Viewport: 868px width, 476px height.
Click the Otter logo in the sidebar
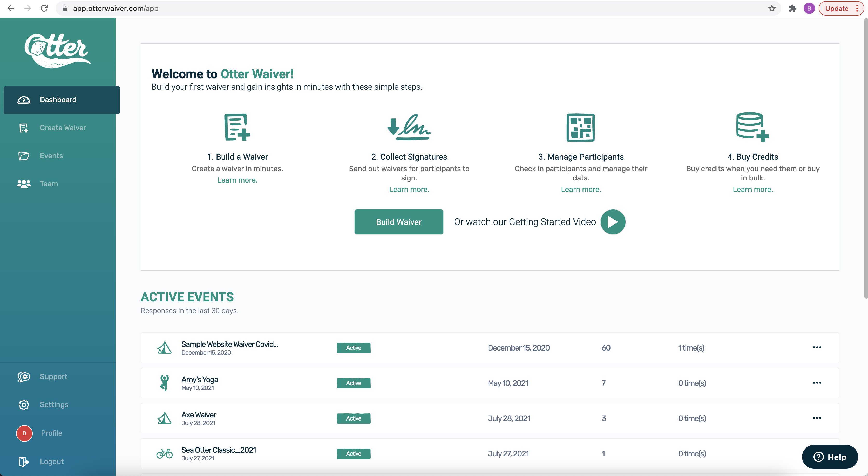[x=57, y=51]
